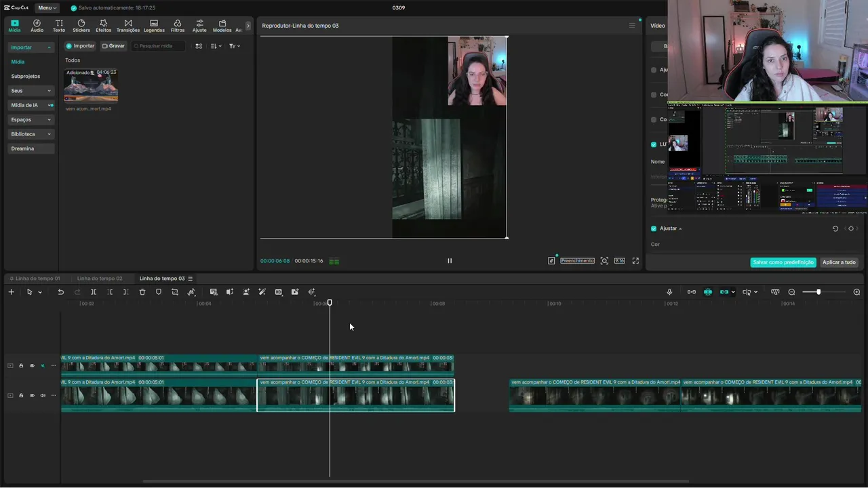This screenshot has width=868, height=488.
Task: Select Subprojetos in the sidebar
Action: [26, 77]
